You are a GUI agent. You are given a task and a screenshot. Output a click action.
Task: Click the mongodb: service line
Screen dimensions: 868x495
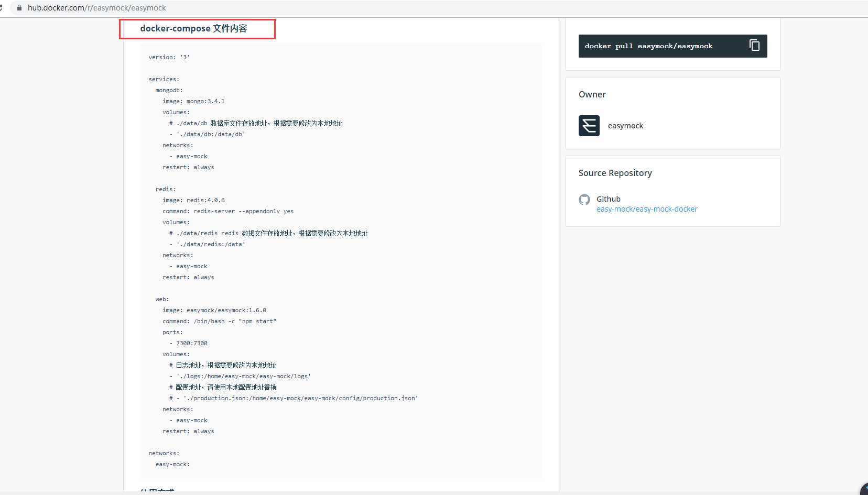[169, 90]
